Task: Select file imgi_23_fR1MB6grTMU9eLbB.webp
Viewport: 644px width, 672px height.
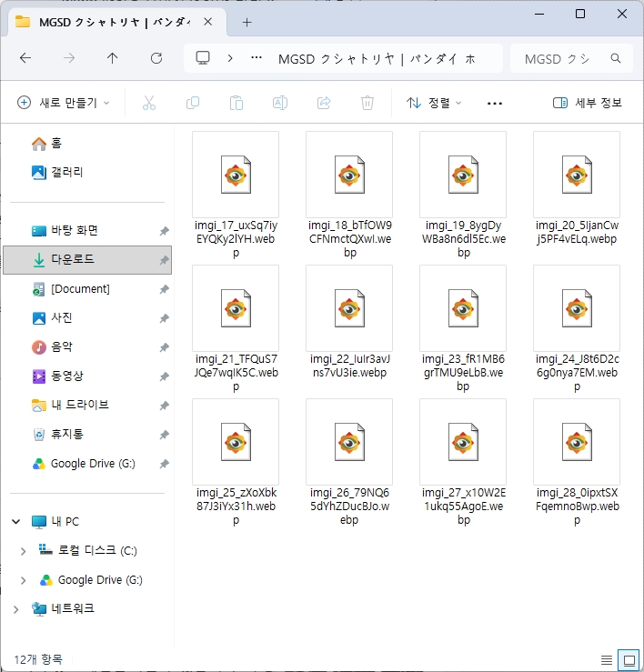Action: click(463, 328)
